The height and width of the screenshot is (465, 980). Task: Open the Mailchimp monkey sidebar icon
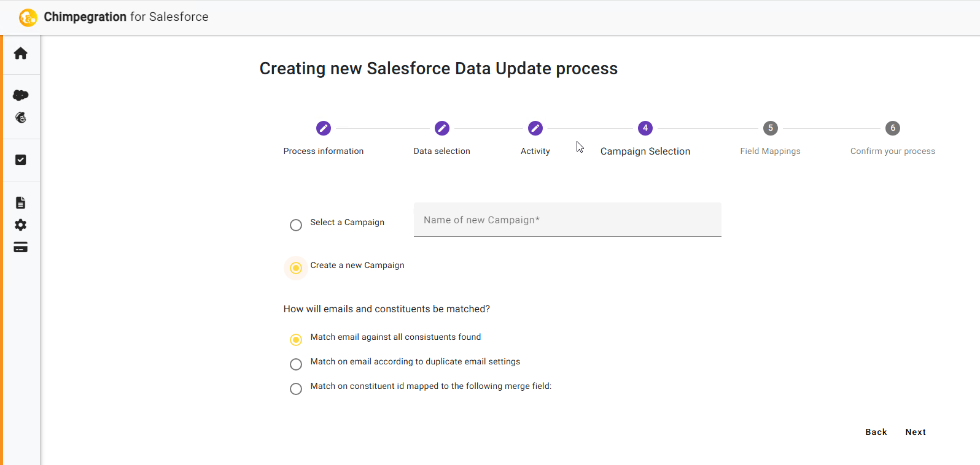[21, 117]
